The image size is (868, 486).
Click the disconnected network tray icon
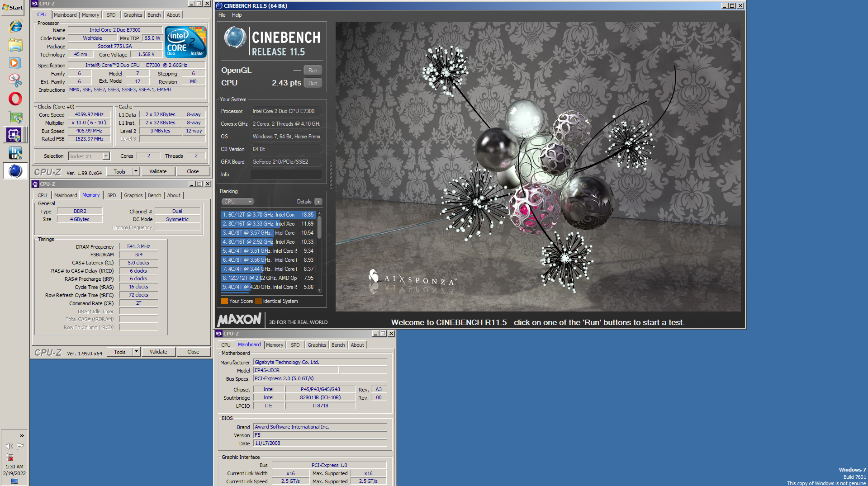tap(9, 457)
